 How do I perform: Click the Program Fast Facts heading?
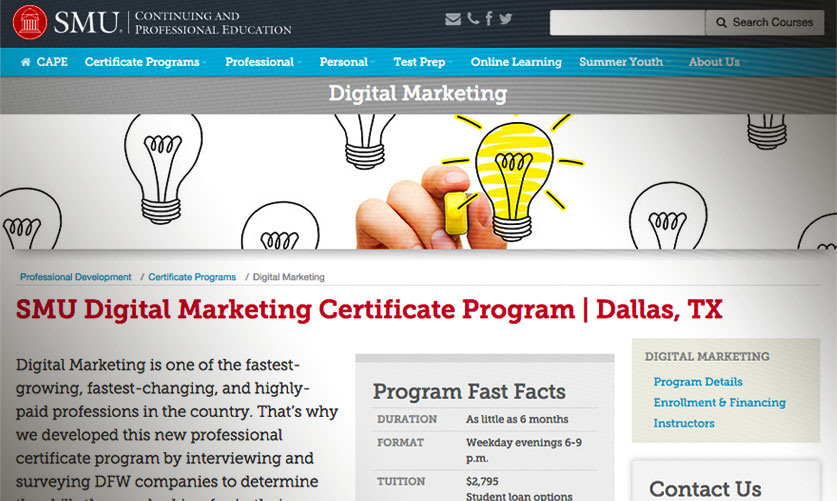click(x=469, y=392)
